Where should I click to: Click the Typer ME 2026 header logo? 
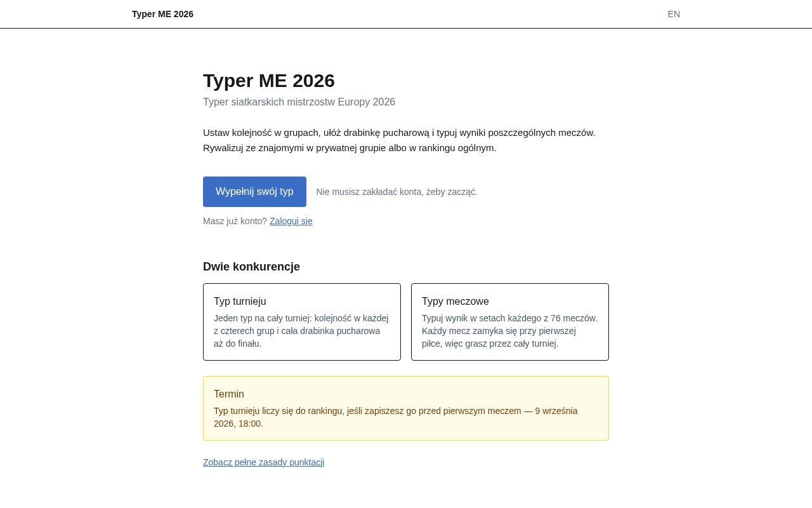point(162,14)
